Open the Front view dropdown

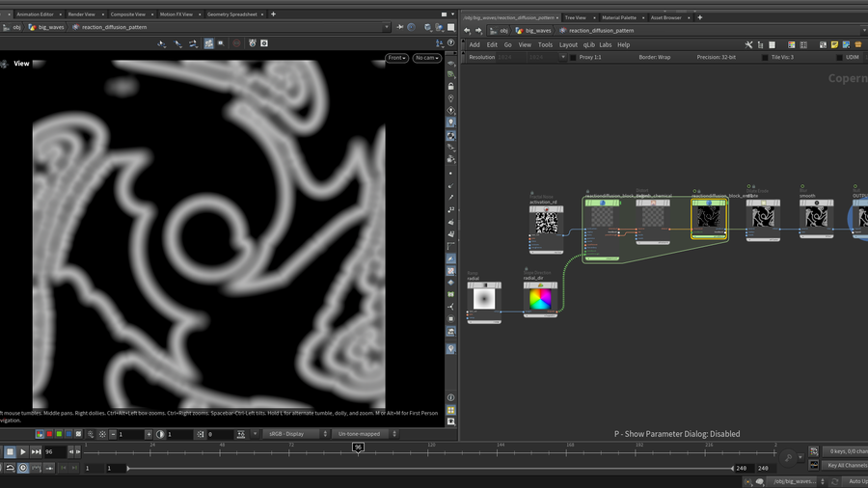point(396,58)
